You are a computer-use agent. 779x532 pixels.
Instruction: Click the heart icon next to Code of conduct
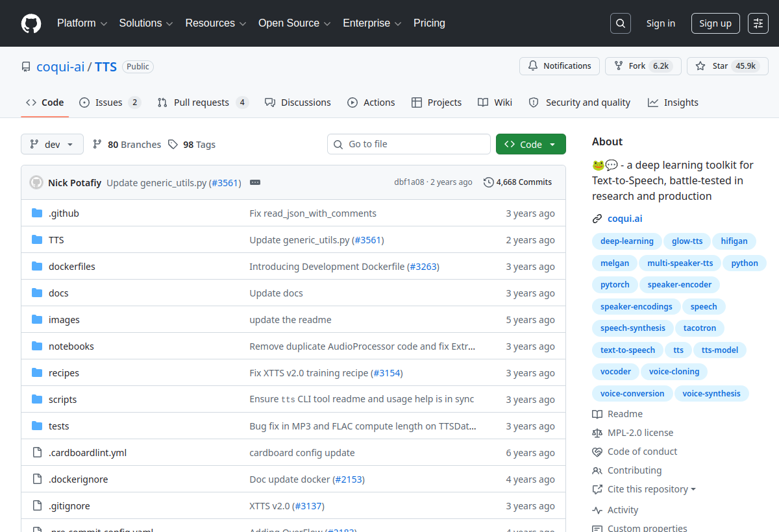[597, 452]
